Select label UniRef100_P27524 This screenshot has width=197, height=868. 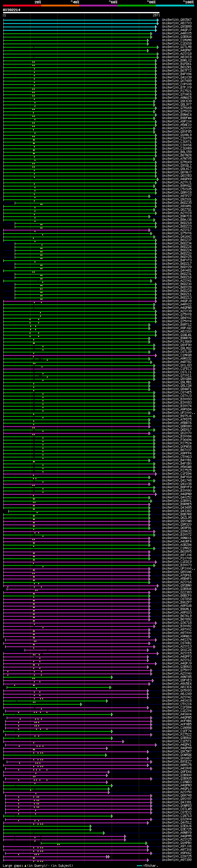click(x=177, y=443)
